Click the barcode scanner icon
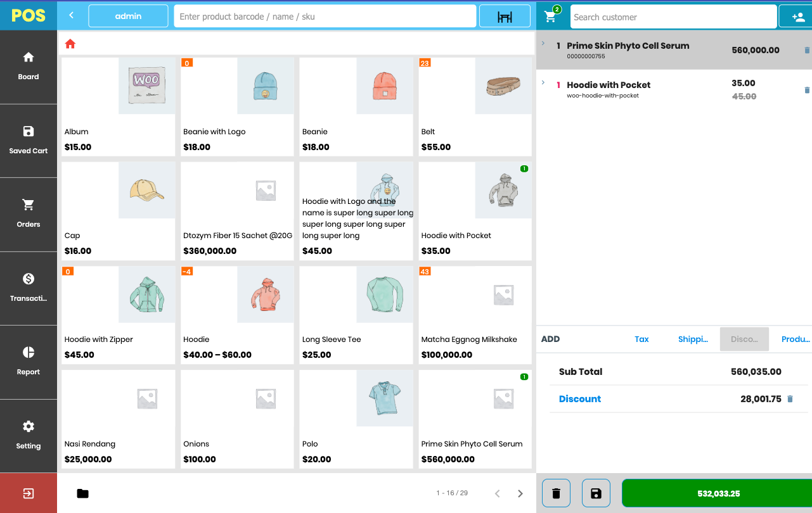This screenshot has height=513, width=812. pyautogui.click(x=505, y=16)
